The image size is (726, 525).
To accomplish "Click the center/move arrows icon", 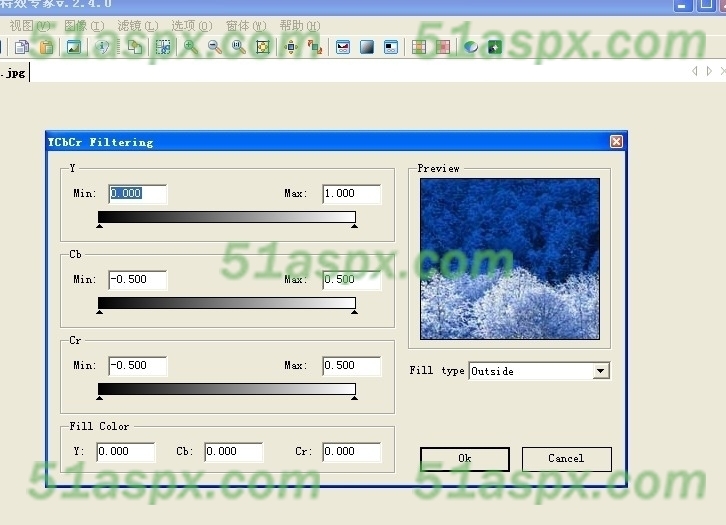I will tap(291, 47).
